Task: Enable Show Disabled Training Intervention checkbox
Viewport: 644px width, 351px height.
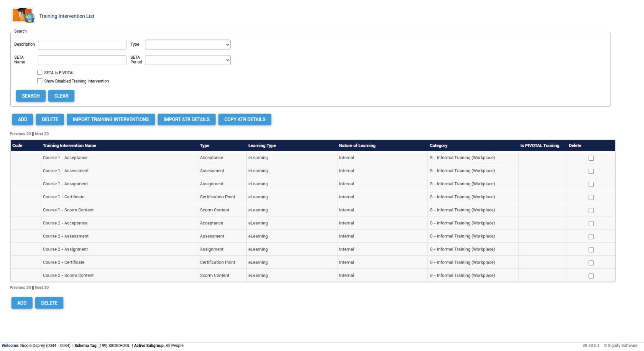Action: pos(40,81)
